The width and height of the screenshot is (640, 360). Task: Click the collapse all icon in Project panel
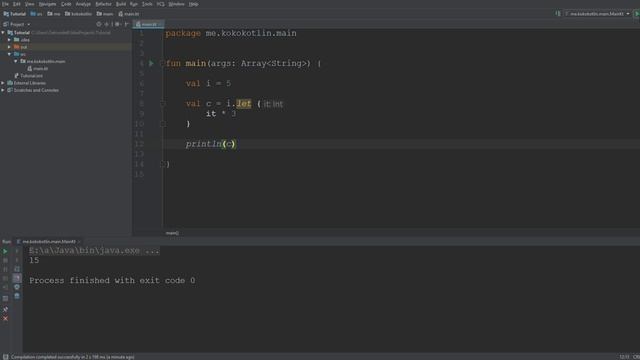[108, 24]
